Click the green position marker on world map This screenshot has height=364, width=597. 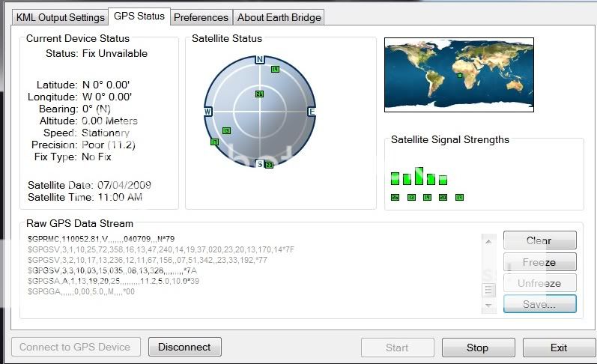tap(459, 76)
